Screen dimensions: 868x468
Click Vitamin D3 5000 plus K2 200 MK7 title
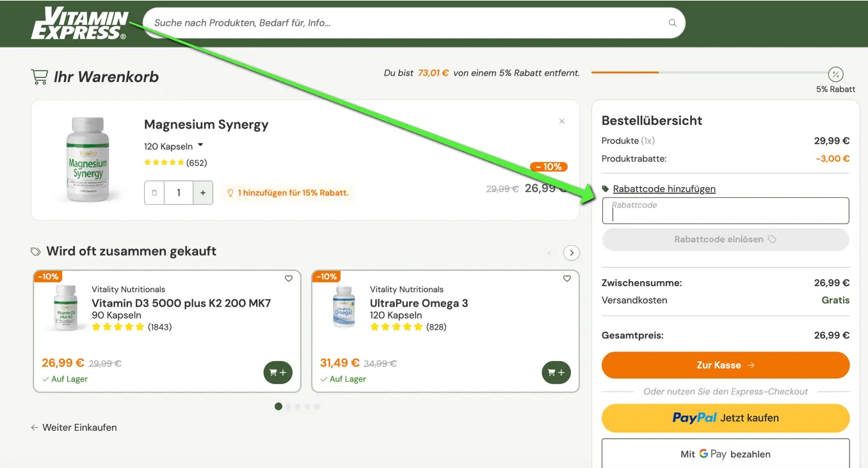(x=181, y=303)
